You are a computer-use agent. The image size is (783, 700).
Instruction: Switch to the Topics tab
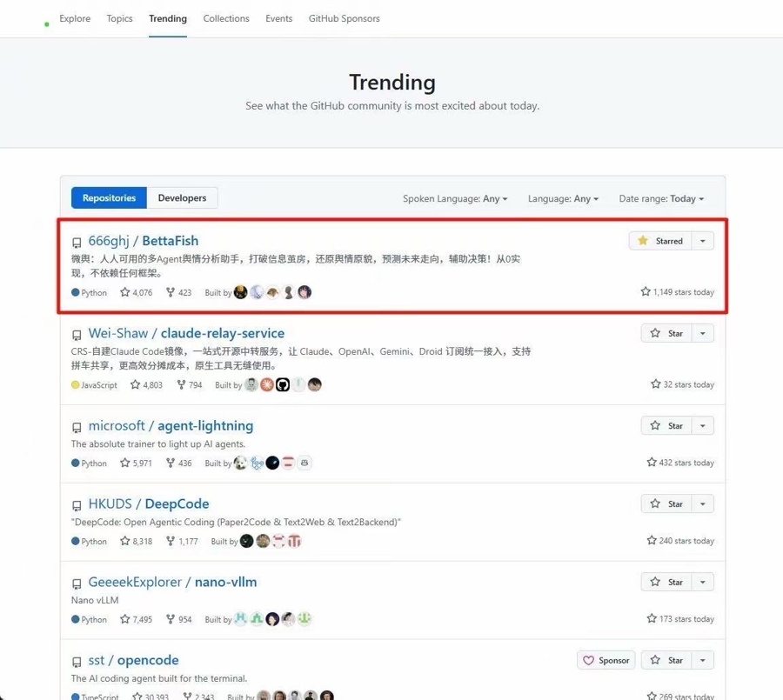pyautogui.click(x=119, y=18)
